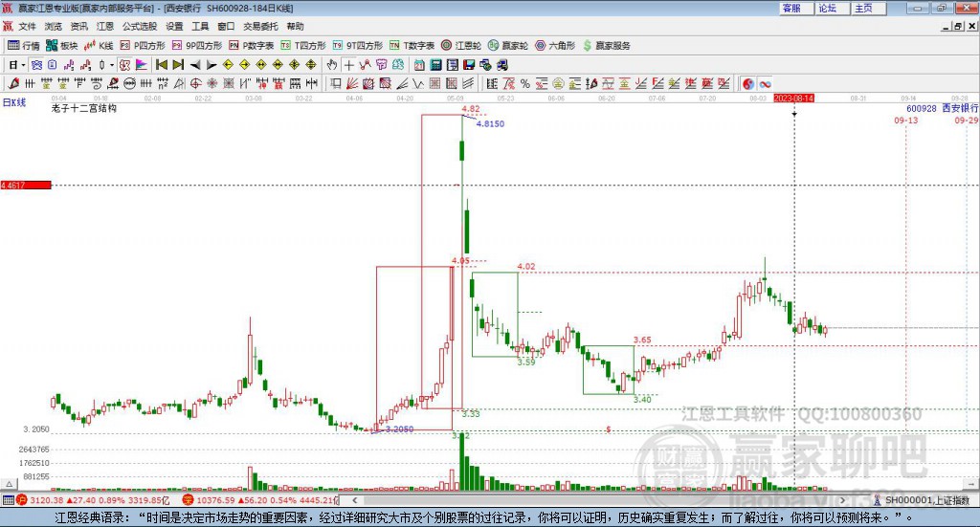Select the red pencil drawing tool
980x527 pixels.
pyautogui.click(x=13, y=83)
